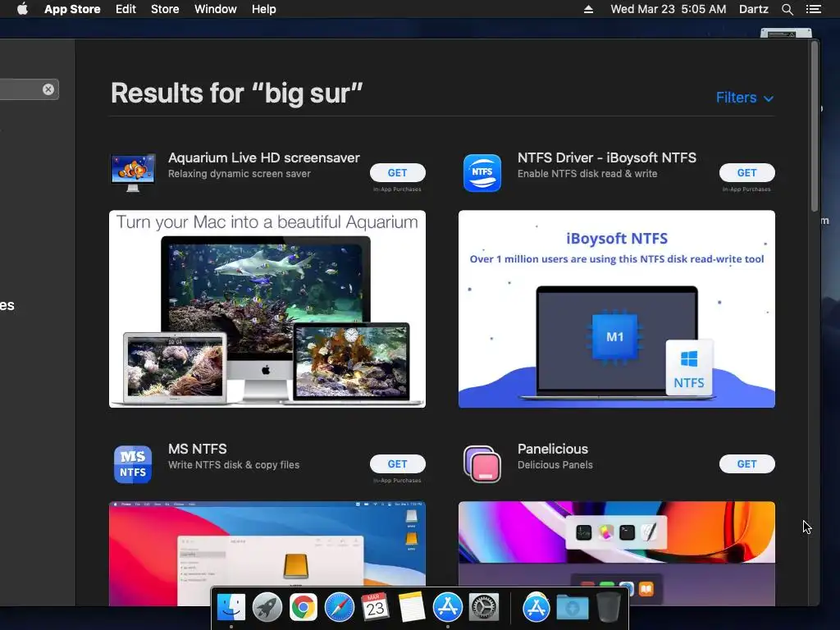Screen dimensions: 840x630
Task: Open Spotlight search in the menu bar
Action: click(x=787, y=9)
